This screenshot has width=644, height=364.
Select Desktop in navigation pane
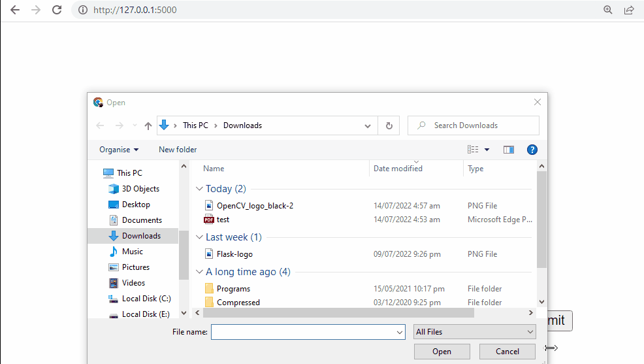[136, 204]
